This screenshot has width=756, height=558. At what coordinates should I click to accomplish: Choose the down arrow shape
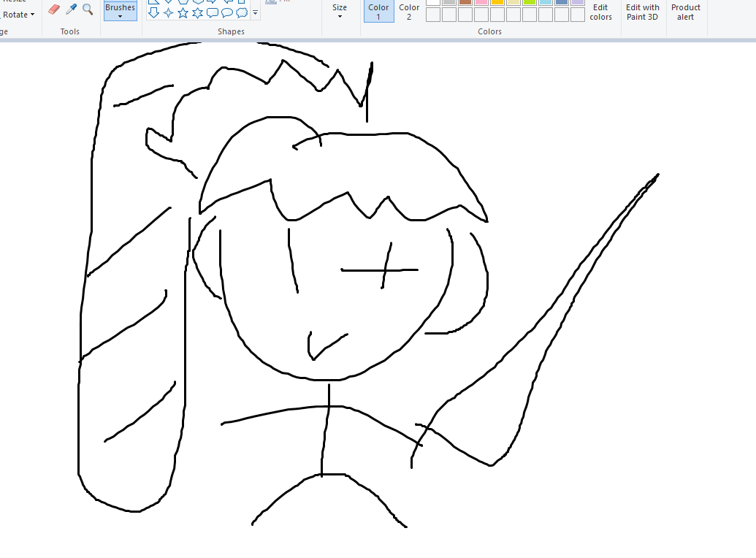(x=154, y=12)
